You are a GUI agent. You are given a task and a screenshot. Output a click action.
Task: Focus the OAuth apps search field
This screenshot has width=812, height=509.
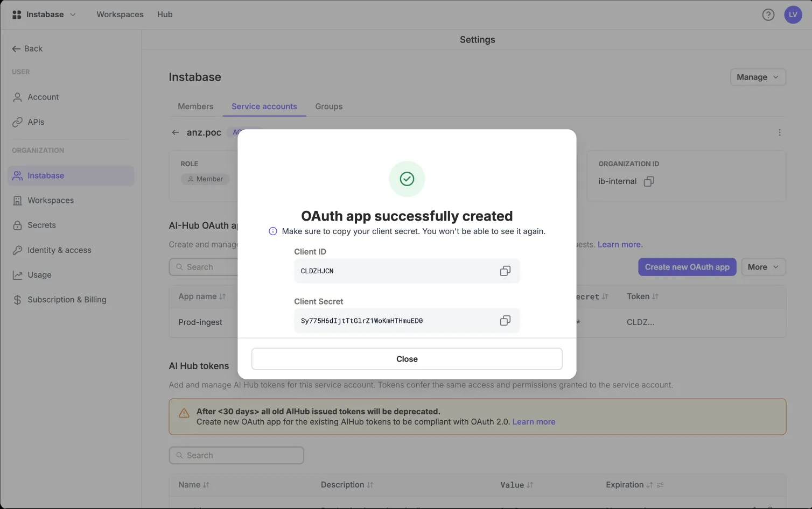pyautogui.click(x=205, y=267)
